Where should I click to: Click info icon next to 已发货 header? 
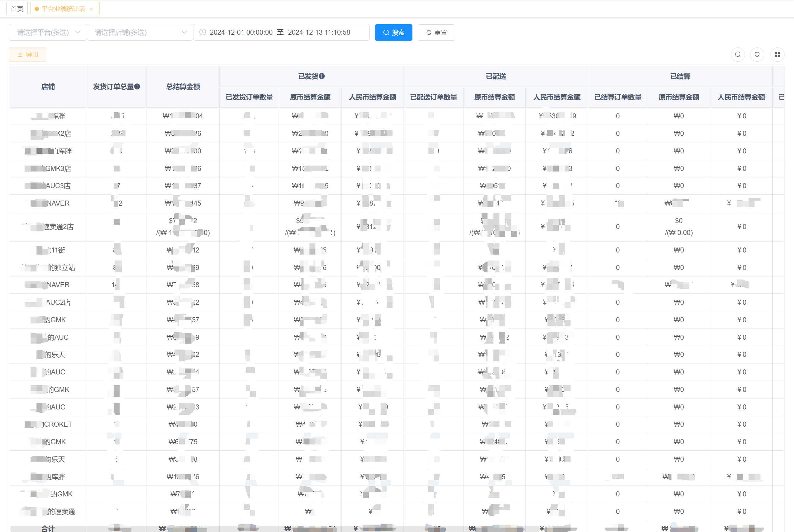[x=322, y=76]
